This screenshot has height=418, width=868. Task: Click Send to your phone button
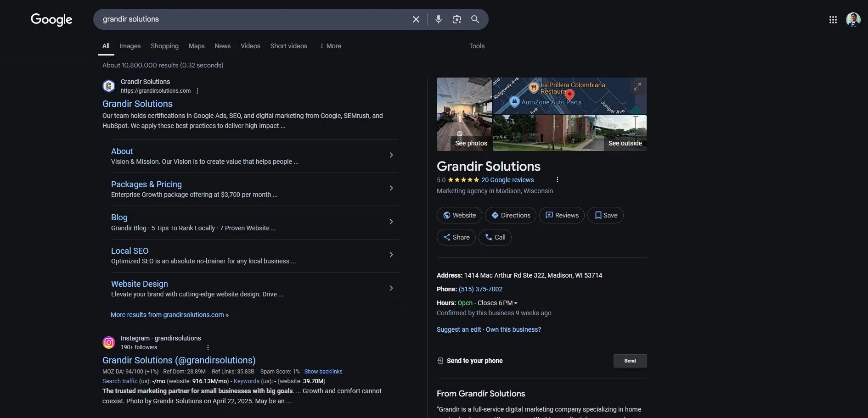click(630, 361)
